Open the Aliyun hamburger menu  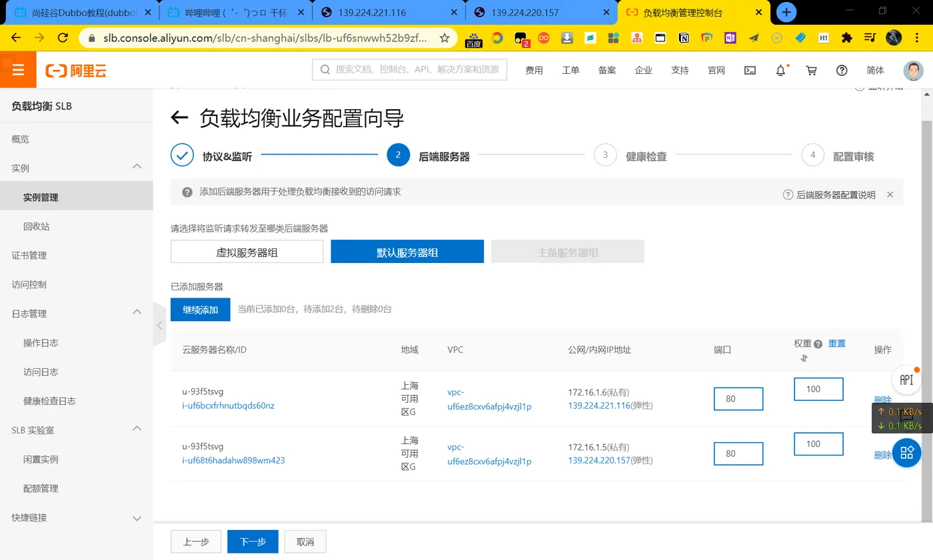[x=18, y=70]
